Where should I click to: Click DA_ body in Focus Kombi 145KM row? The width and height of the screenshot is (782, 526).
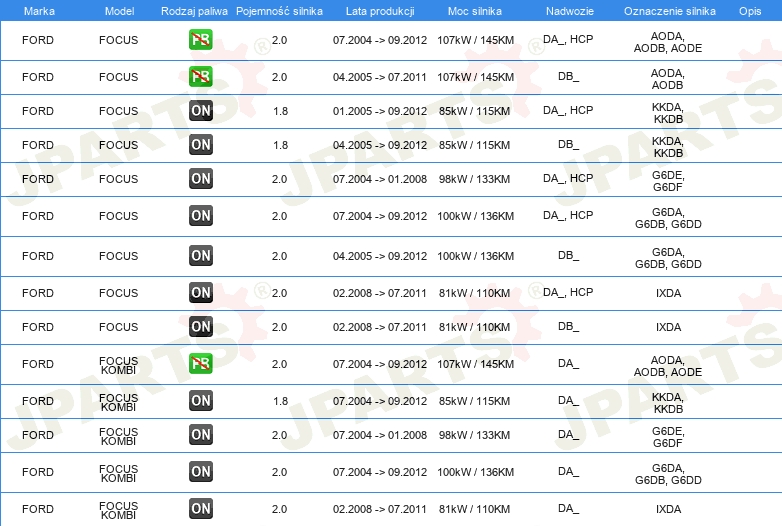[x=568, y=363]
